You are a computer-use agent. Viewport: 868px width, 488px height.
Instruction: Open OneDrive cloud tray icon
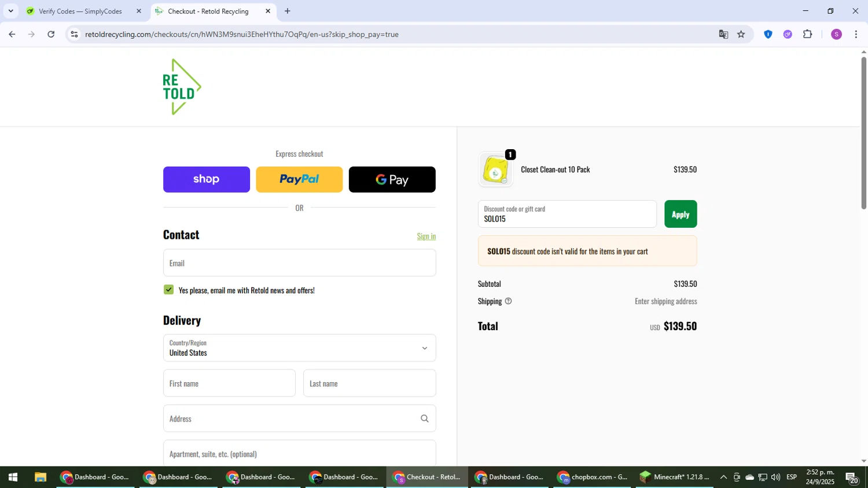tap(749, 477)
